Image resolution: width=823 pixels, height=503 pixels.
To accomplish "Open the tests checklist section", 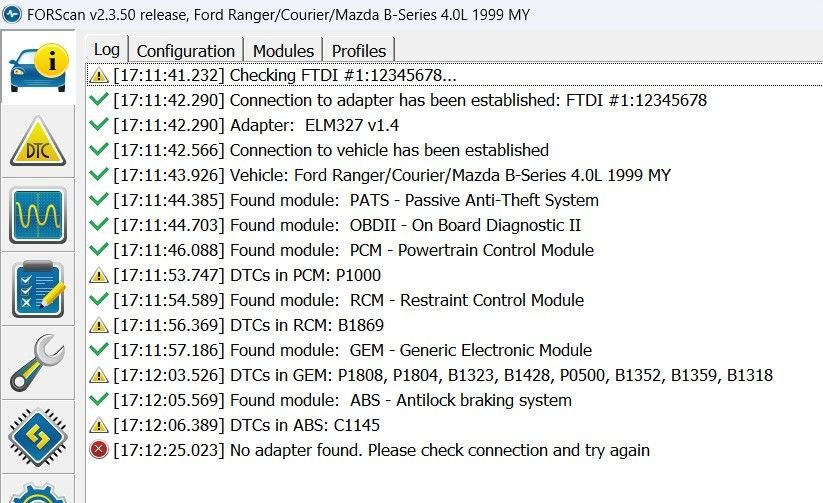I will coord(38,288).
